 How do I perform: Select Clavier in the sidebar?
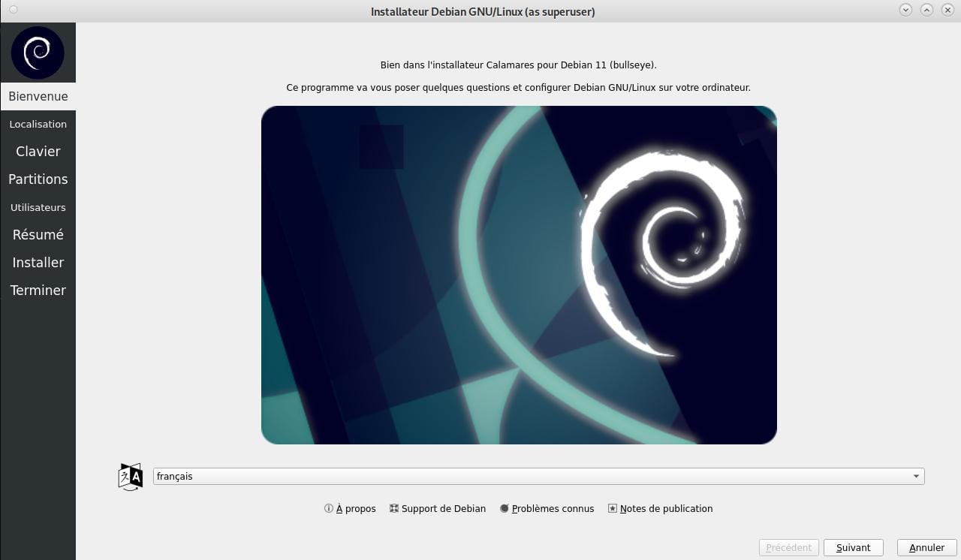tap(38, 152)
